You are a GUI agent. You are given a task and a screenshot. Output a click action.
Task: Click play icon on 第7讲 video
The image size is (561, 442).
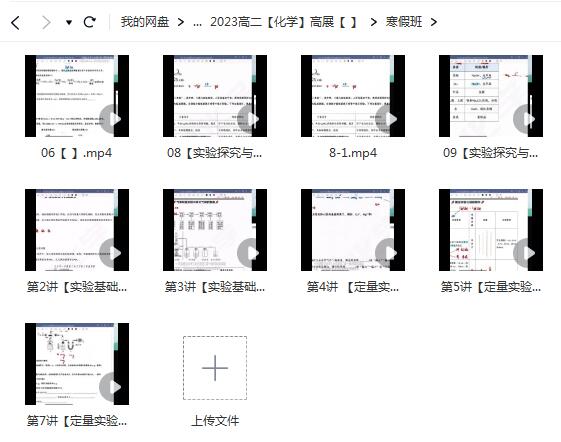pyautogui.click(x=111, y=387)
